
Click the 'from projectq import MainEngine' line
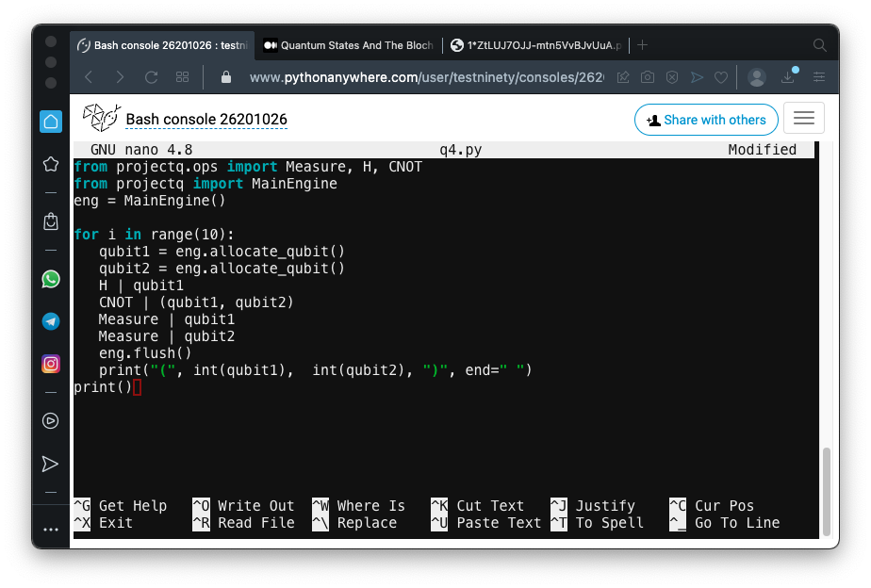point(205,184)
